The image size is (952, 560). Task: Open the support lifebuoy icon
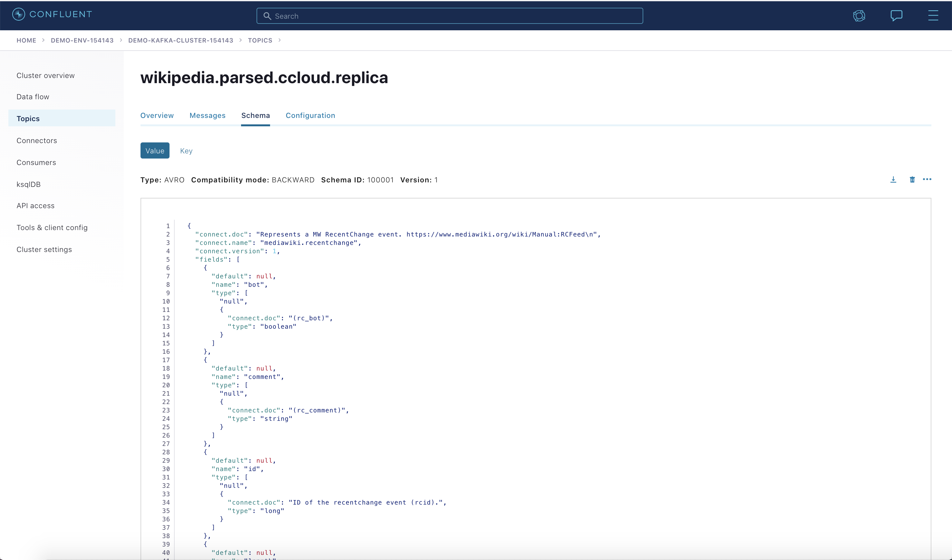tap(859, 16)
